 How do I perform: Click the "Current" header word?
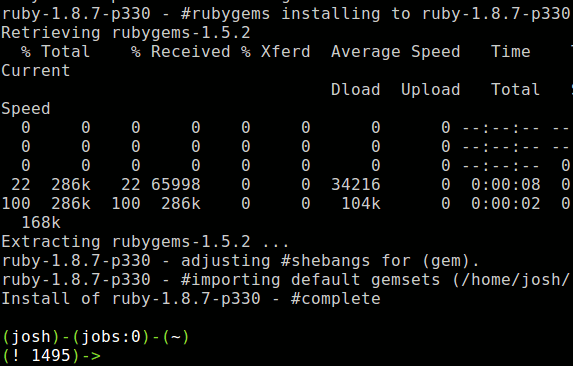coord(35,70)
